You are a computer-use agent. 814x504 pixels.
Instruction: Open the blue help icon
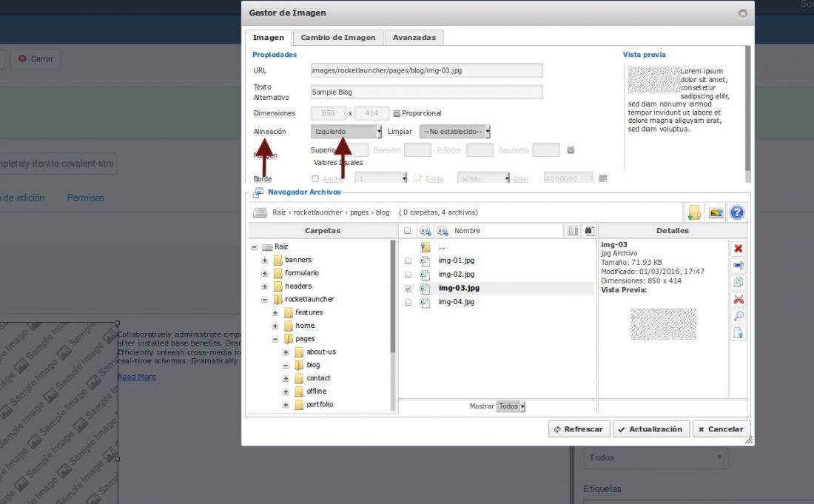(736, 212)
